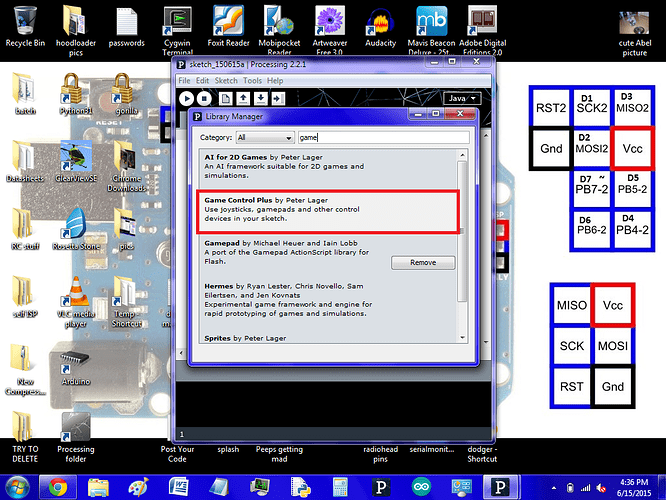666x500 pixels.
Task: Open the Sketch menu in Processing
Action: click(x=226, y=81)
